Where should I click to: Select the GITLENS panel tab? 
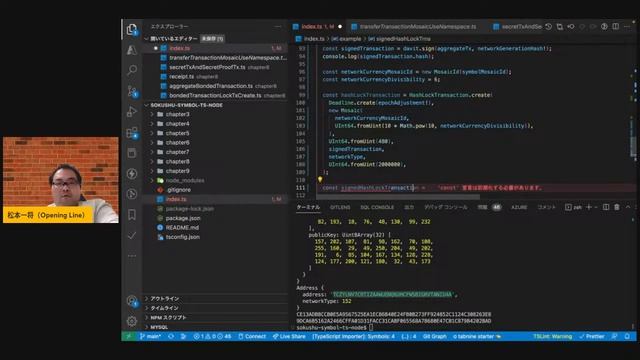coord(340,207)
